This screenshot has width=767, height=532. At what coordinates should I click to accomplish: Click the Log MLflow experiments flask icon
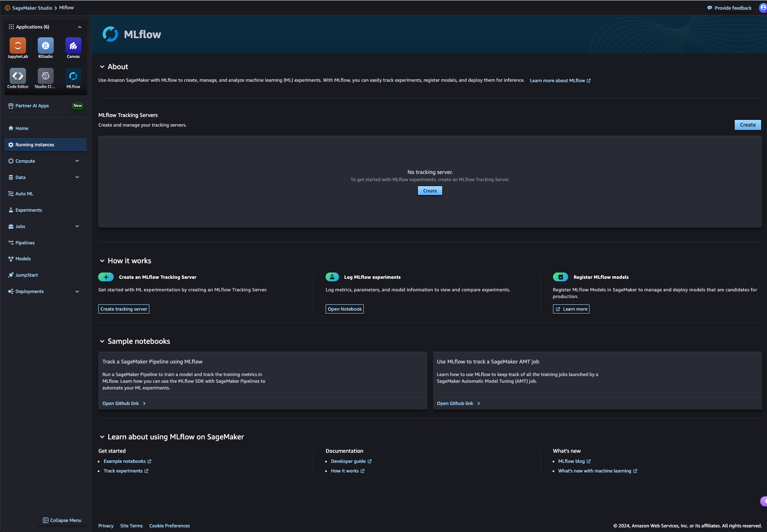tap(332, 277)
